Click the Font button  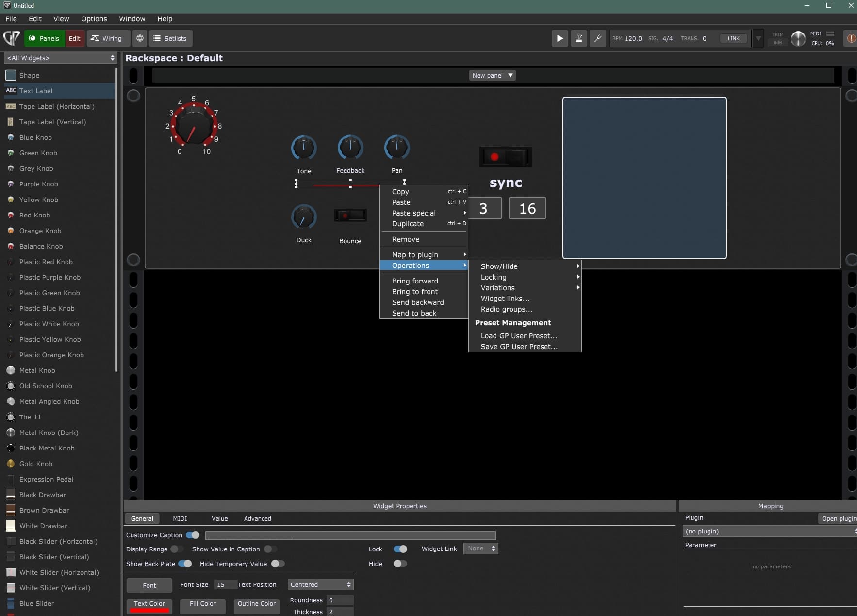pos(149,585)
